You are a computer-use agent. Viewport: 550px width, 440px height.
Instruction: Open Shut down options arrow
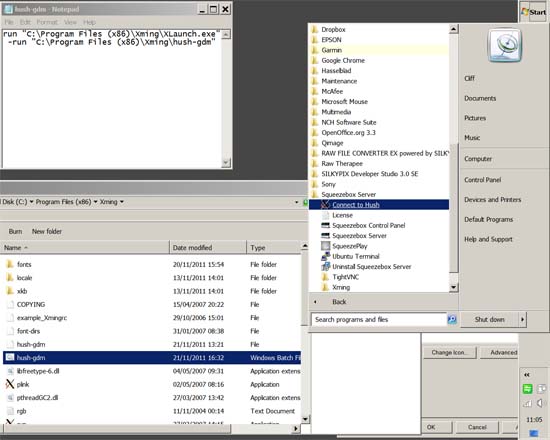[523, 319]
